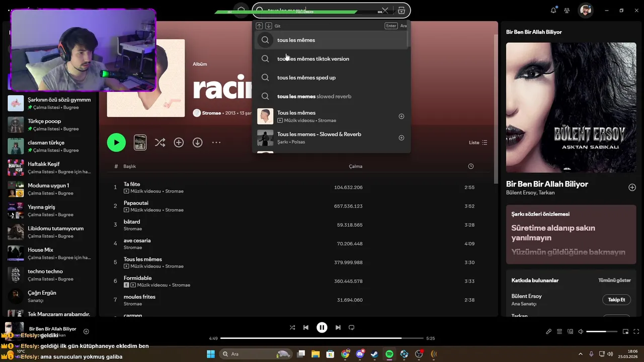The width and height of the screenshot is (644, 362).
Task: Open 'Moduma uygun 1' playlist
Action: [x=50, y=189]
